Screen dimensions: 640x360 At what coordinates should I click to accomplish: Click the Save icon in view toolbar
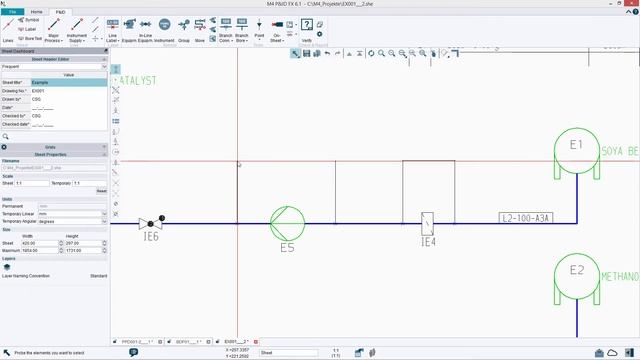(307, 53)
